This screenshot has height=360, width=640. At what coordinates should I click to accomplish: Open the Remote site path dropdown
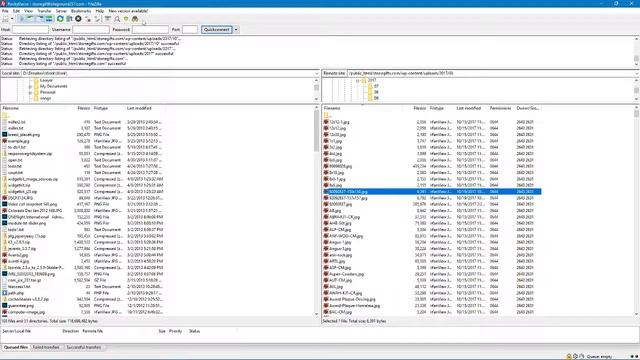[637, 73]
